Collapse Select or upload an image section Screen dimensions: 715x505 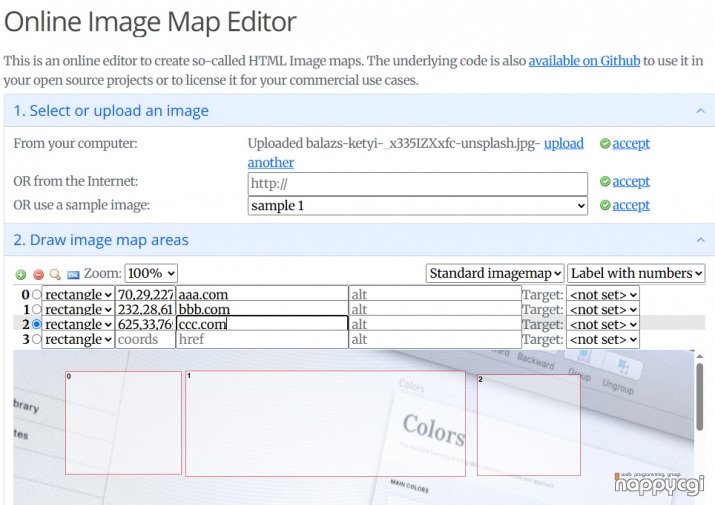(x=701, y=111)
